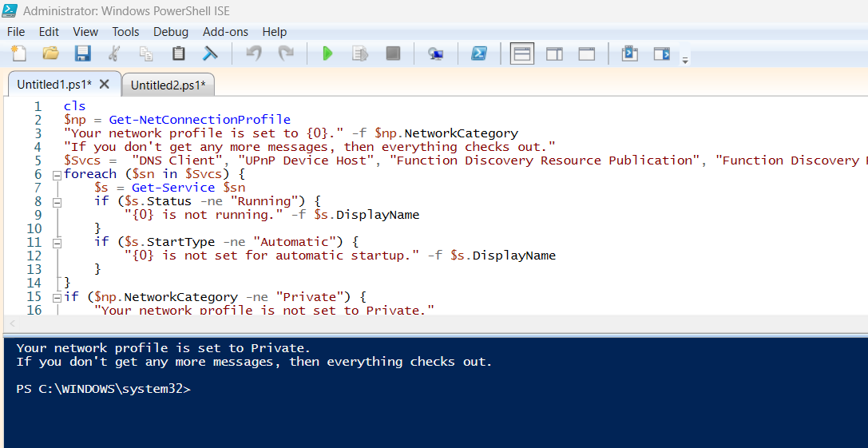
Task: Click the line number 10 in the gutter
Action: [x=34, y=228]
